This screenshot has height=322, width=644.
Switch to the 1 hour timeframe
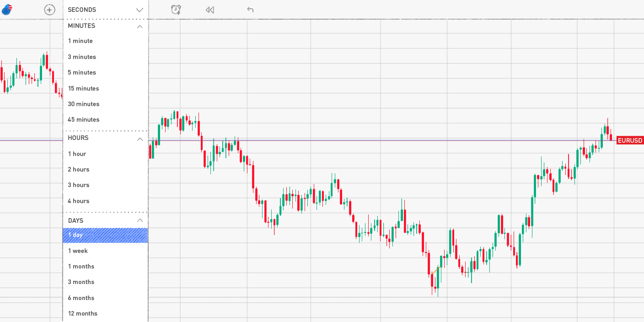click(x=76, y=154)
